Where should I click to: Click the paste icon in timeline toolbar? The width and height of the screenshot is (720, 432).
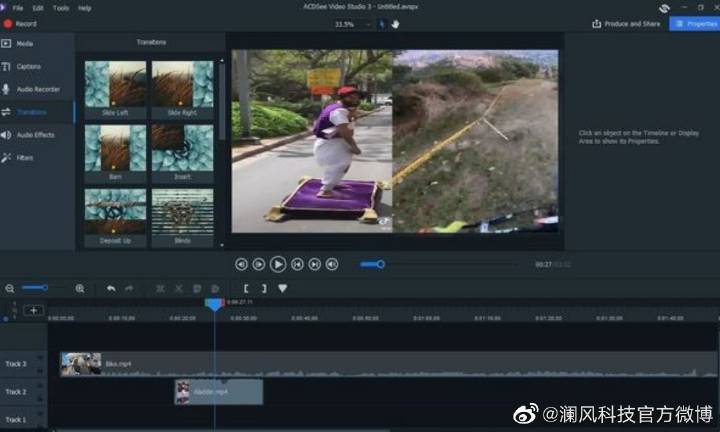click(x=215, y=288)
